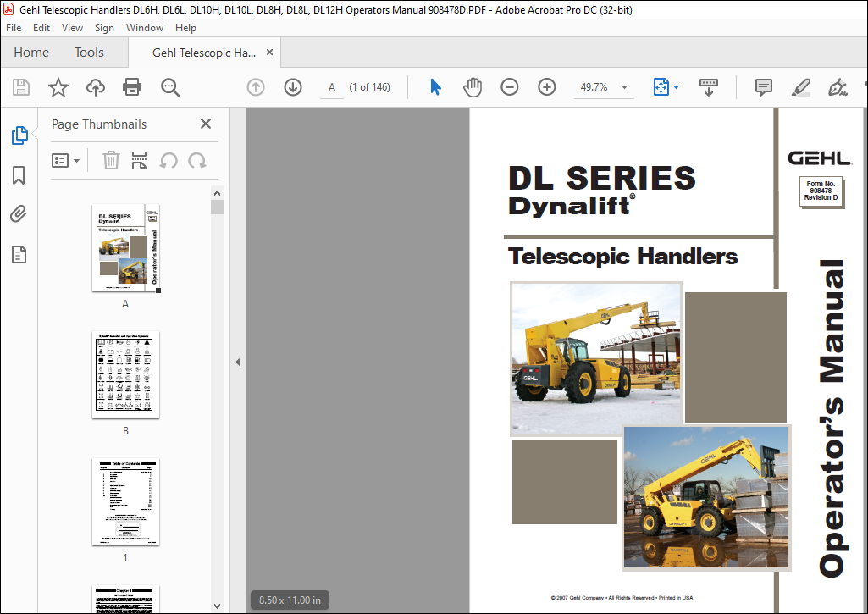
Task: Open Page Thumbnails panel icon in sidebar
Action: click(19, 136)
